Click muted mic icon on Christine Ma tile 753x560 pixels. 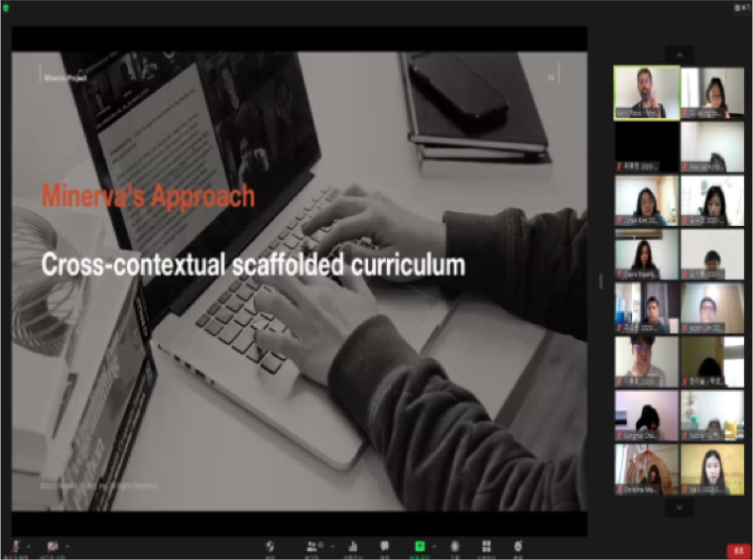click(x=619, y=489)
